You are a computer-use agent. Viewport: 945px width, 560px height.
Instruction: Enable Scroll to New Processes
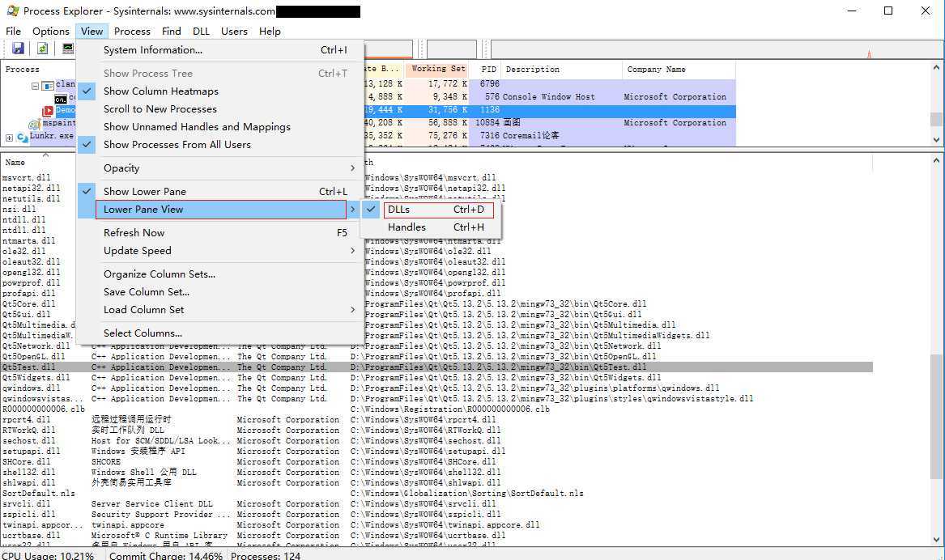(x=220, y=109)
